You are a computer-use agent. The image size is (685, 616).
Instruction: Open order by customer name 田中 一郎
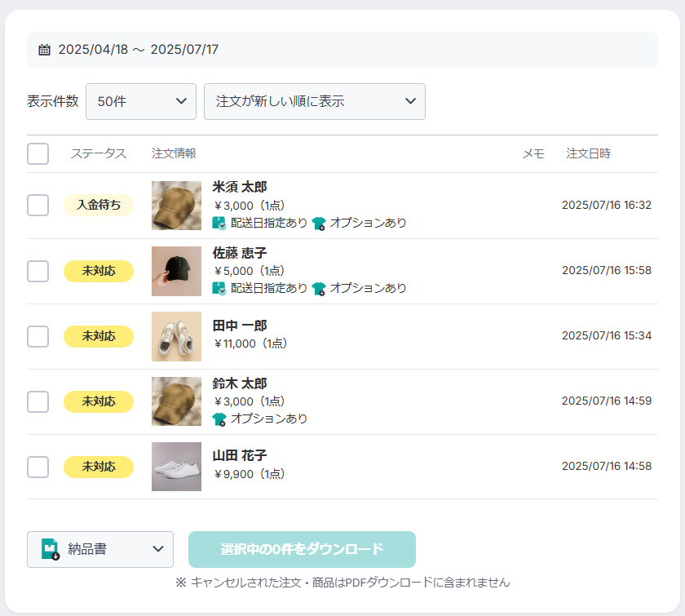pyautogui.click(x=240, y=326)
